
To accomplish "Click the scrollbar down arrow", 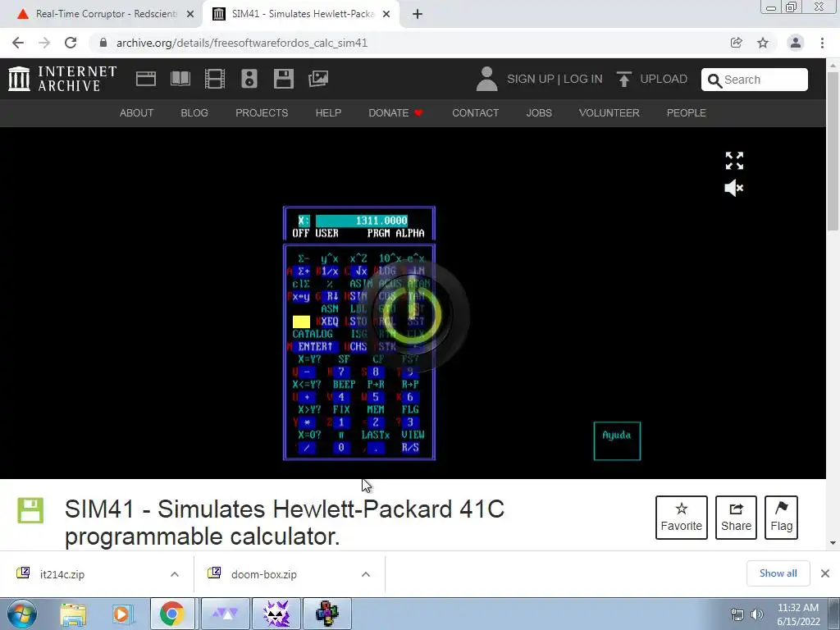I will pos(833,543).
